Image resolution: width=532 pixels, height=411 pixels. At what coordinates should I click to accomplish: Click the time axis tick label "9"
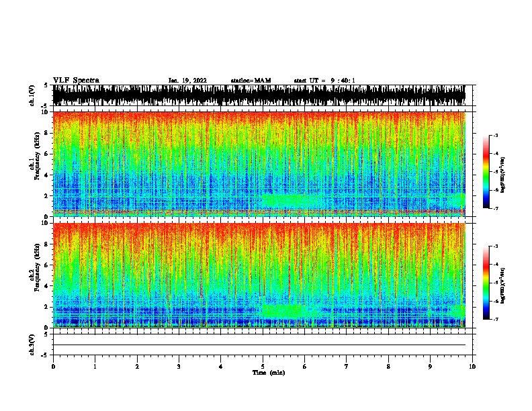(430, 367)
